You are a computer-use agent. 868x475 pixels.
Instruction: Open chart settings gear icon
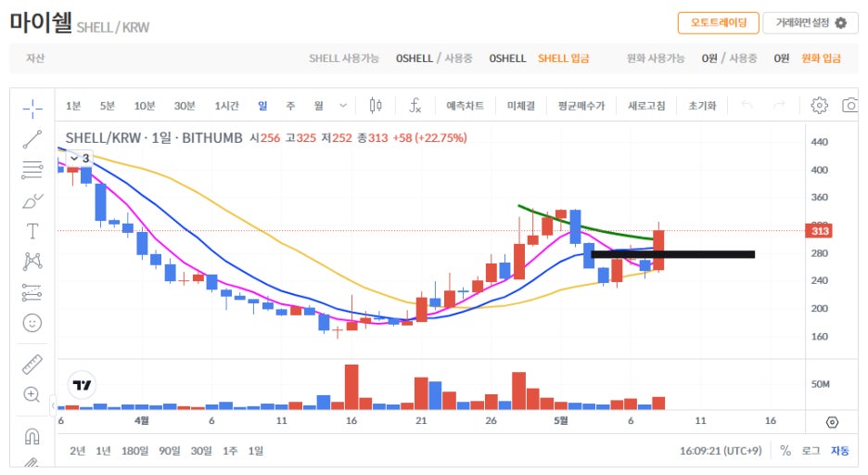[x=819, y=105]
